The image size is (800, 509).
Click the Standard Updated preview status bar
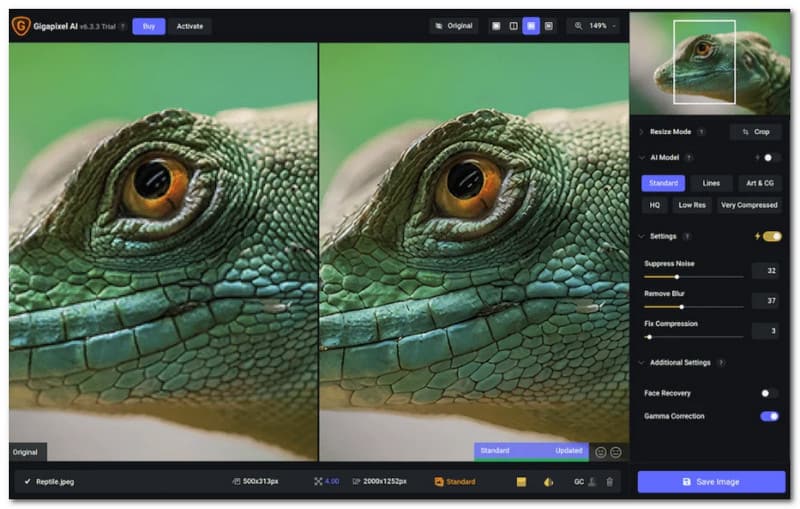click(x=531, y=451)
